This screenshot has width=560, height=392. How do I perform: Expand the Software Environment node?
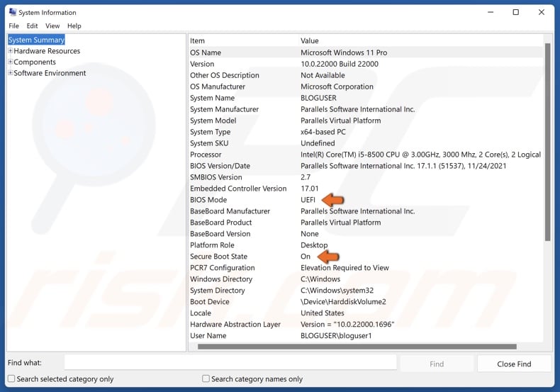click(x=11, y=73)
